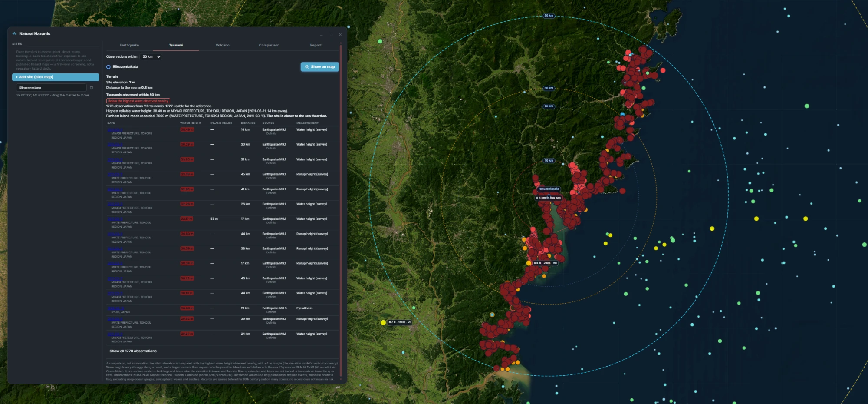Minimize the Natural Hazards panel
Image resolution: width=868 pixels, height=404 pixels.
[321, 35]
